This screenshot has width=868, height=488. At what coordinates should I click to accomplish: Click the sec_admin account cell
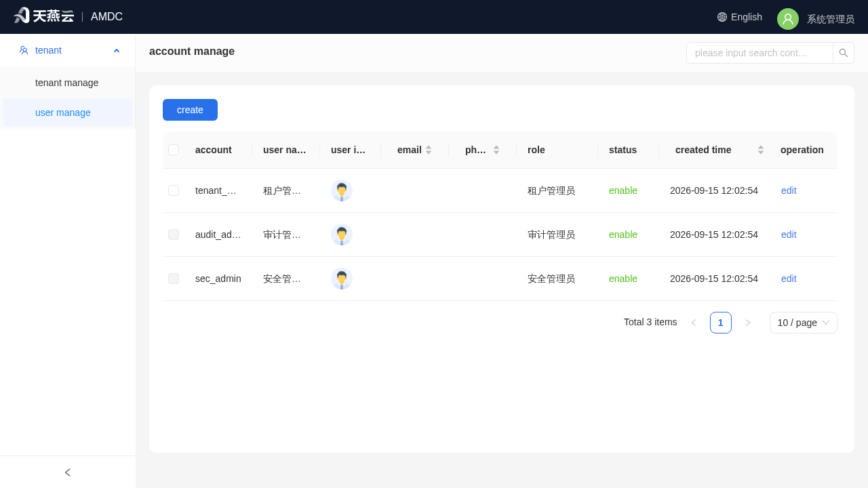[x=218, y=279]
